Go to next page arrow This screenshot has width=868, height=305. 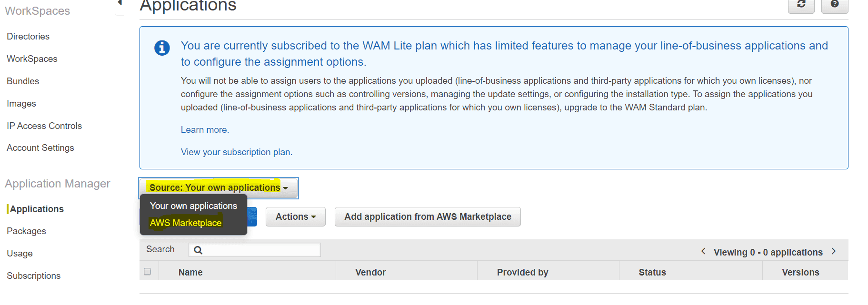[x=834, y=251]
